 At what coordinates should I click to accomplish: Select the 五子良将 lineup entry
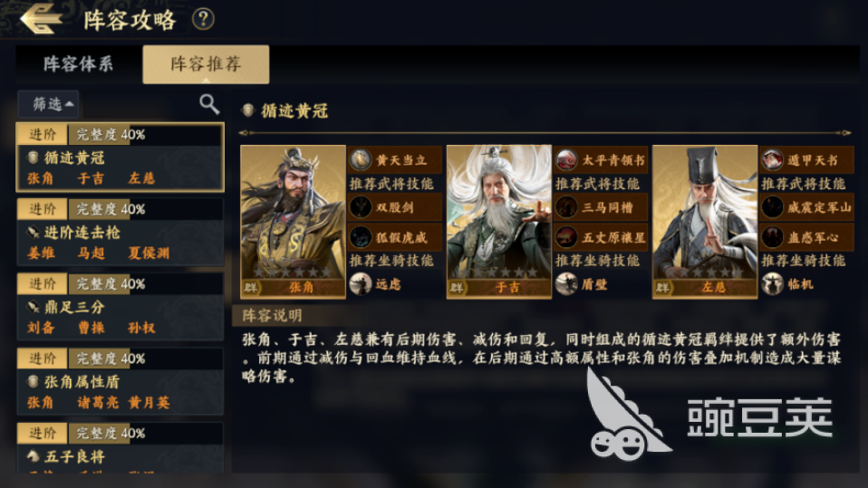[x=121, y=447]
